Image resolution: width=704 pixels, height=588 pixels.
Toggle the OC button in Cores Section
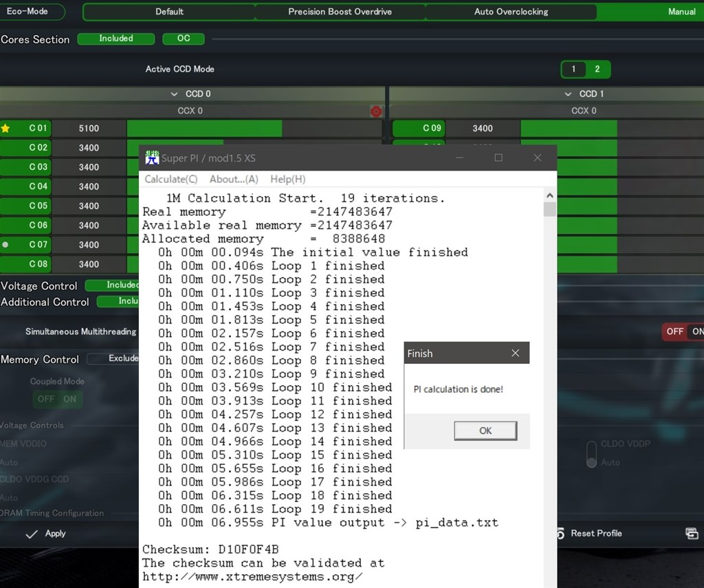(184, 39)
